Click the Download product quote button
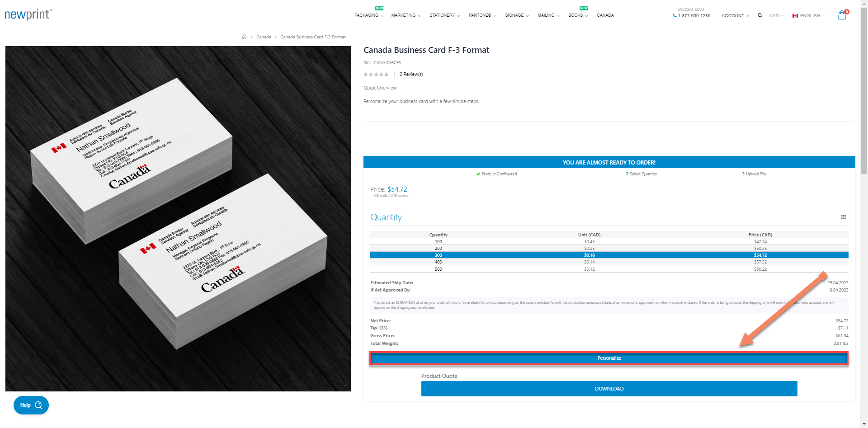 (x=609, y=389)
